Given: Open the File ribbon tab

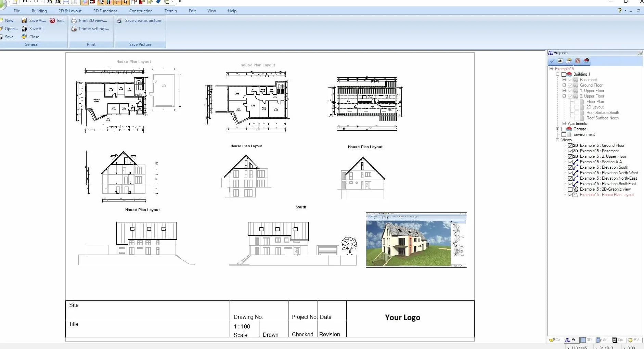Looking at the screenshot, I should [17, 11].
